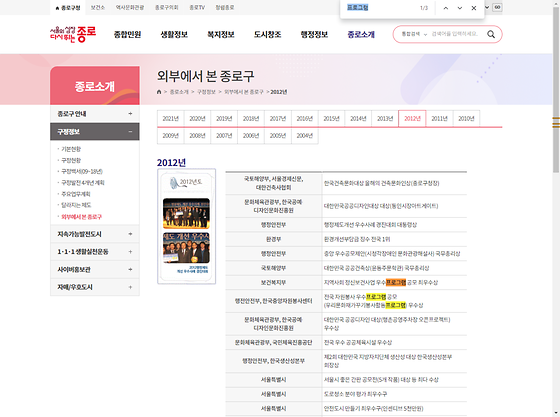Select the 2010년 year tab
The height and width of the screenshot is (417, 560).
click(466, 119)
